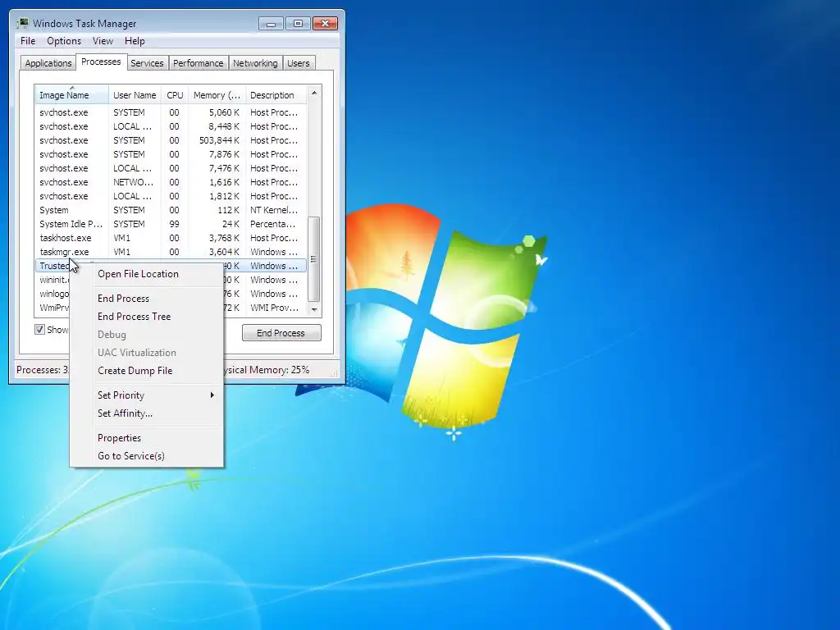Image resolution: width=840 pixels, height=630 pixels.
Task: Click the 7,876 K memory cell
Action: (224, 154)
